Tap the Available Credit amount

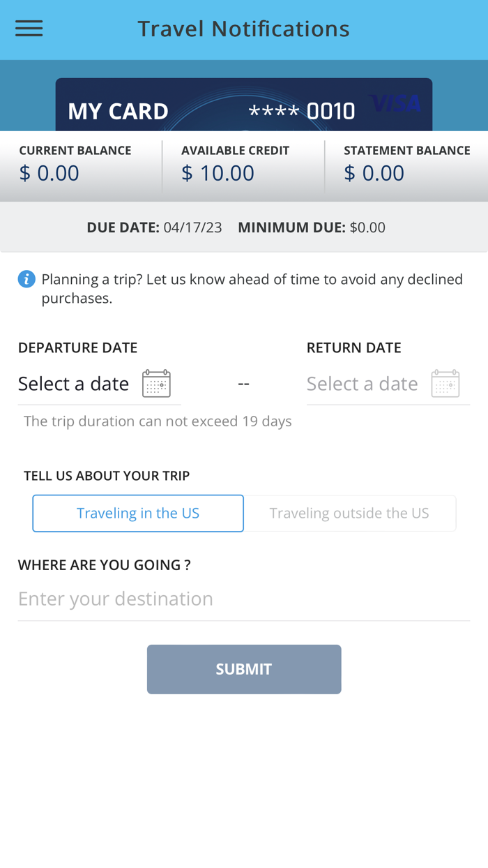pyautogui.click(x=218, y=173)
